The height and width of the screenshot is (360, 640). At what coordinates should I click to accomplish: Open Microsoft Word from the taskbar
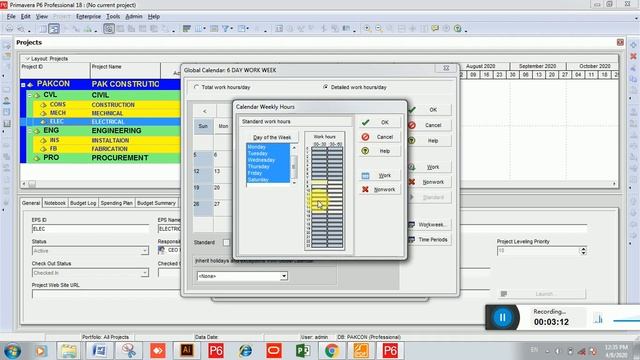coord(100,350)
